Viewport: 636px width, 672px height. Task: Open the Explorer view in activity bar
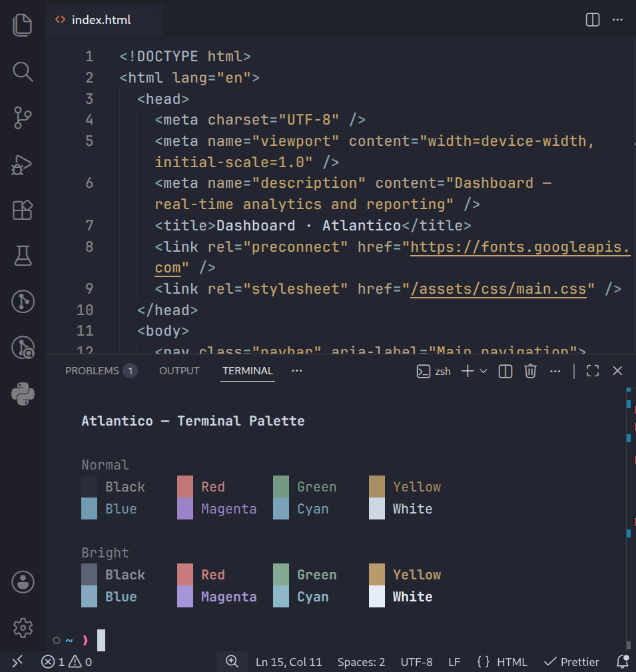click(22, 25)
